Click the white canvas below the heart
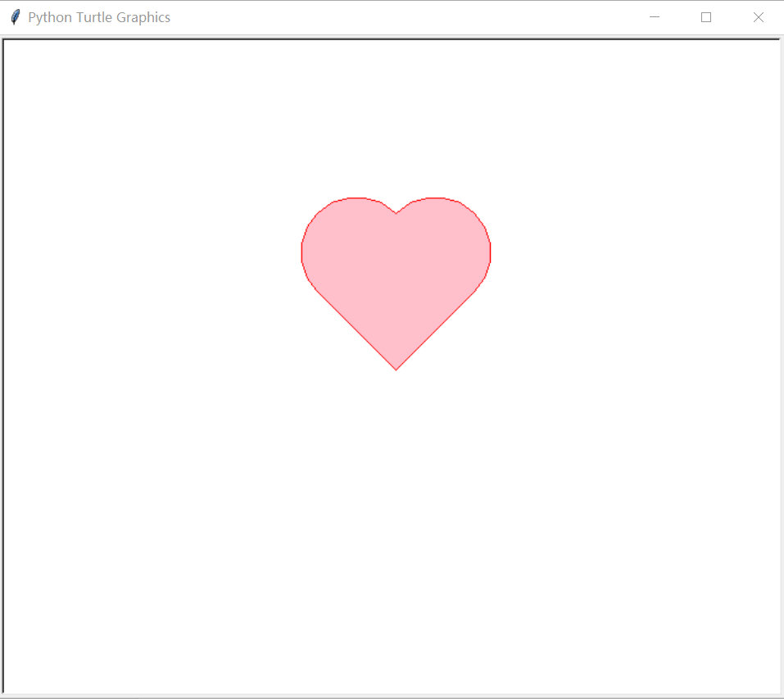 [x=396, y=492]
